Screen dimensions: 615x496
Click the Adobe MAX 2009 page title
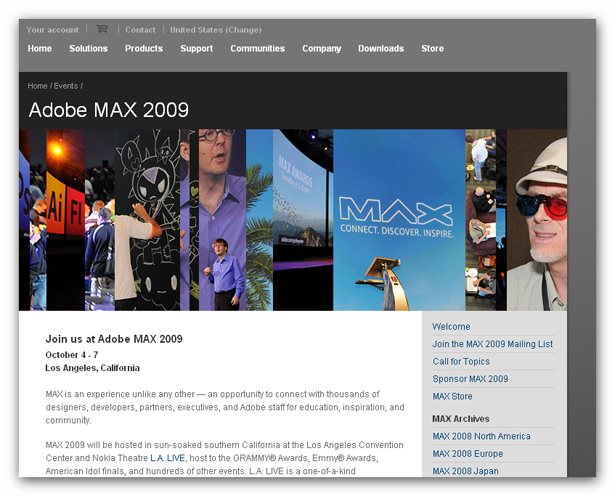pyautogui.click(x=109, y=110)
